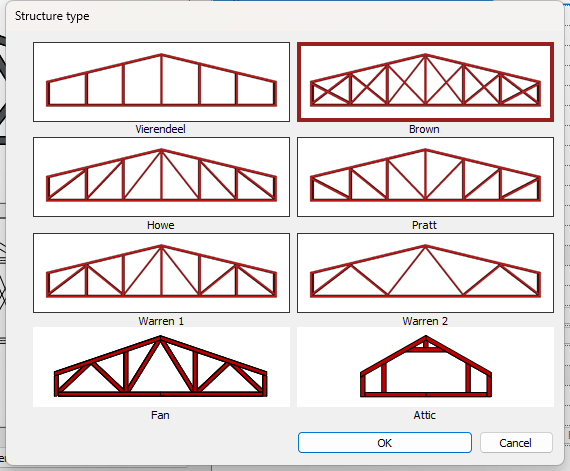
Task: Select the Pratt truss diagram
Action: click(x=425, y=177)
